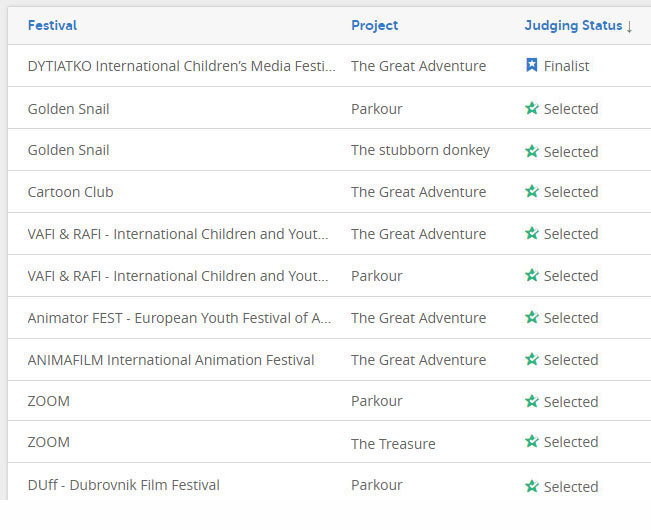
Task: Open Animator FEST European Youth Festival entry
Action: [x=180, y=318]
